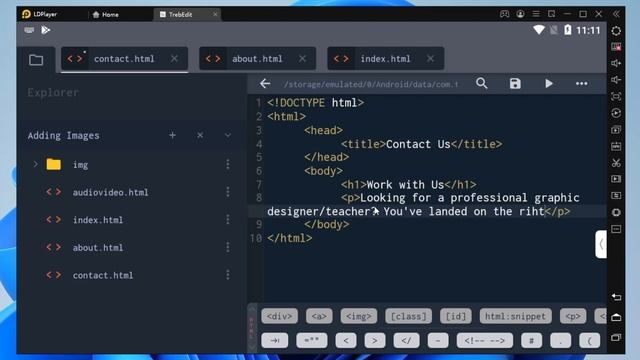The image size is (640, 360).
Task: Tap the > symbol key
Action: (x=375, y=340)
